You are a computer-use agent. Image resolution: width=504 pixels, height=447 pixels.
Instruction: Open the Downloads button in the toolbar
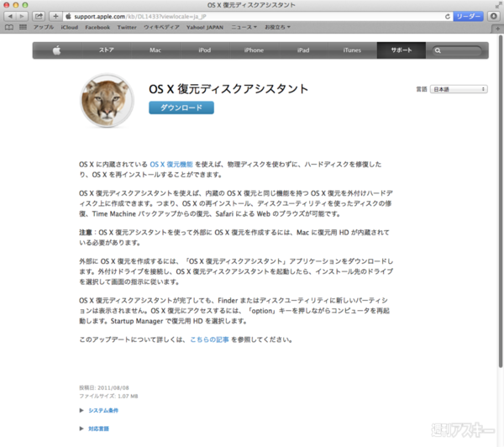click(494, 16)
